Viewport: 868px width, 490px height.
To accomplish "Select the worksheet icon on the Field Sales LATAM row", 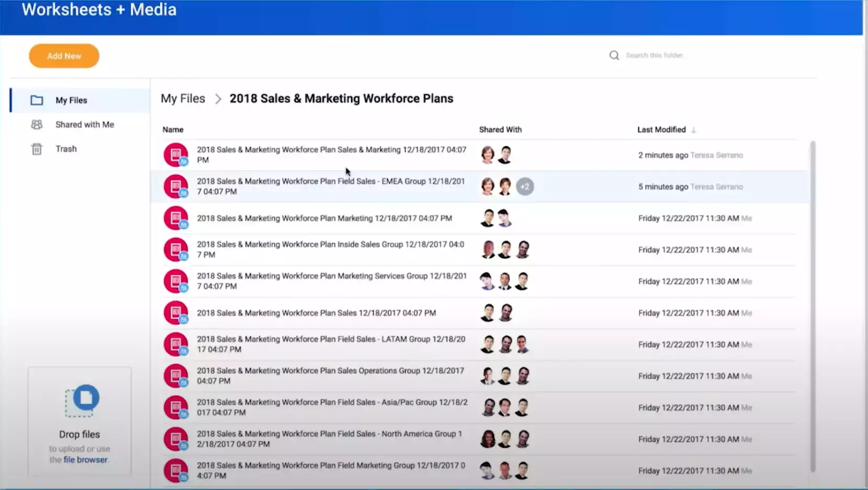I will (x=176, y=344).
